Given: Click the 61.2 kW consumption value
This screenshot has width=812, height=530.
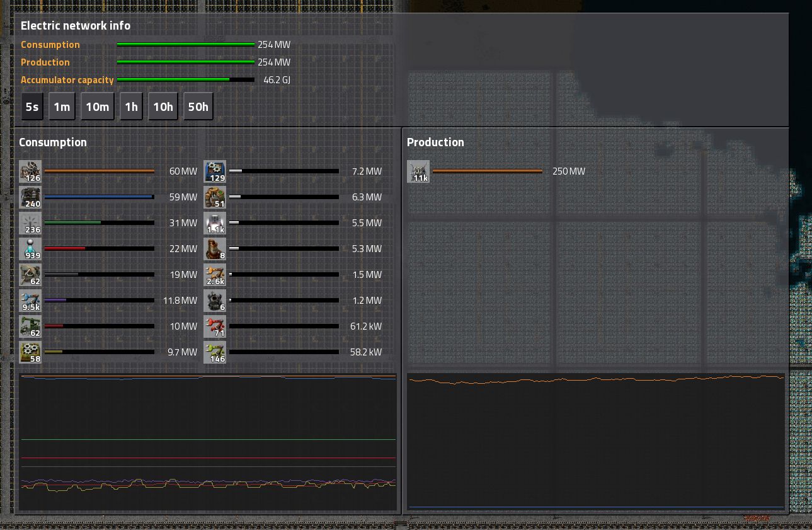Looking at the screenshot, I should 366,326.
